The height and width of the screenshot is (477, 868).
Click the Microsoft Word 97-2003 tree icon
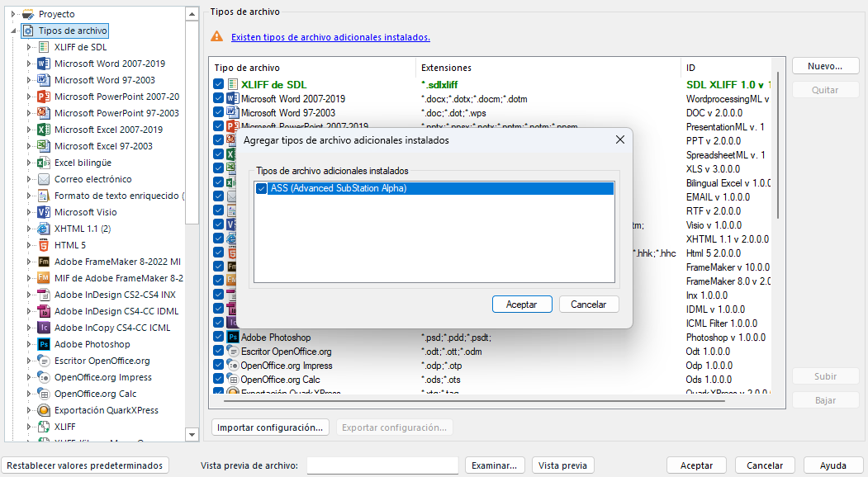pyautogui.click(x=44, y=80)
